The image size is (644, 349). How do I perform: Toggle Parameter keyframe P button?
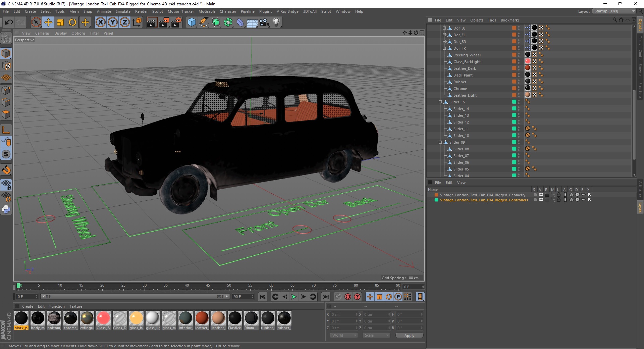click(398, 297)
